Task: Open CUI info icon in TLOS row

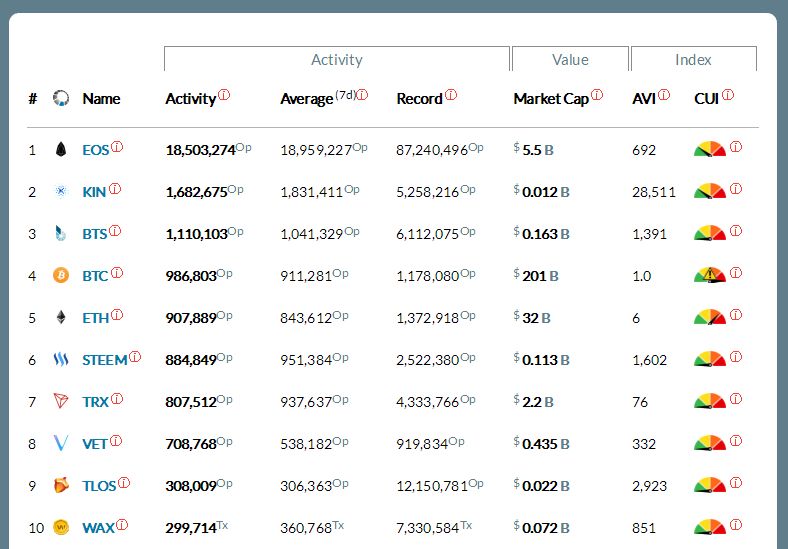Action: tap(736, 483)
